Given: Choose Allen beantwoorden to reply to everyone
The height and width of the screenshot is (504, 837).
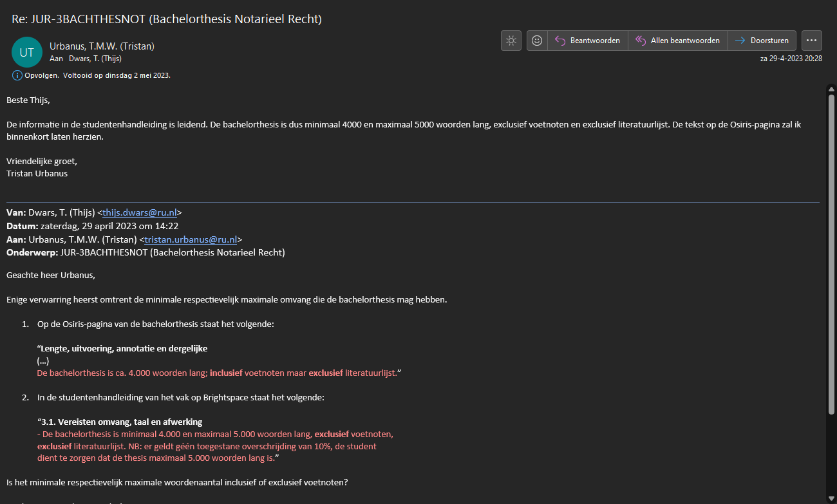Looking at the screenshot, I should (x=677, y=41).
